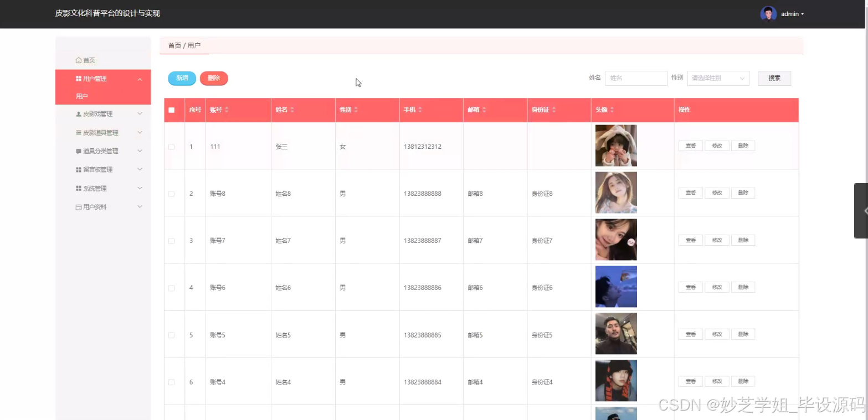
Task: Open the avatar thumbnail in row 账号6
Action: click(616, 287)
